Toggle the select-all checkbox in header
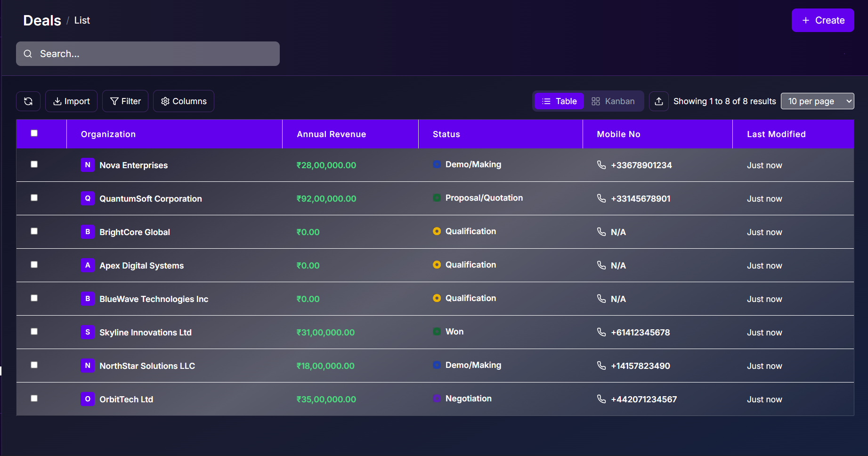Screen dimensions: 868x456 pyautogui.click(x=34, y=133)
